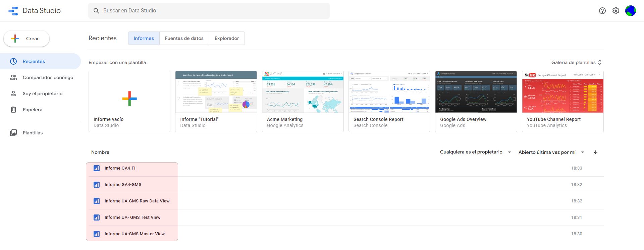Open Informe UA- GMS Test View
The image size is (644, 250).
point(132,217)
